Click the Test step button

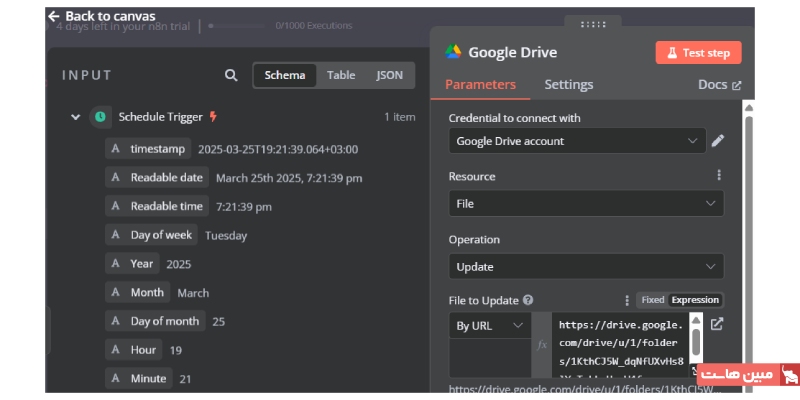coord(698,53)
